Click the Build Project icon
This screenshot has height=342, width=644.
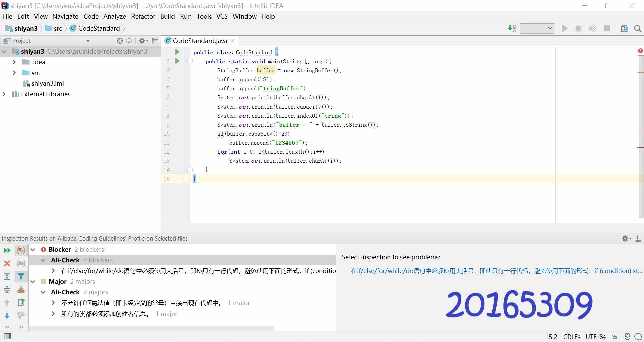pyautogui.click(x=512, y=28)
